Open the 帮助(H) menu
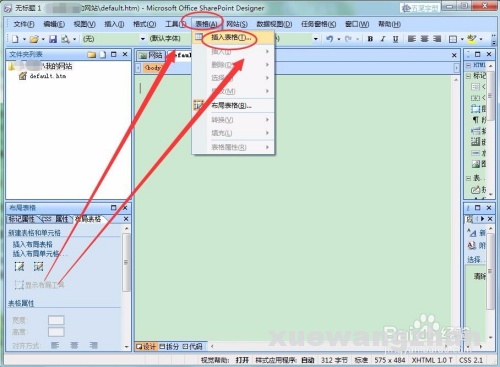The image size is (500, 367). coord(389,24)
